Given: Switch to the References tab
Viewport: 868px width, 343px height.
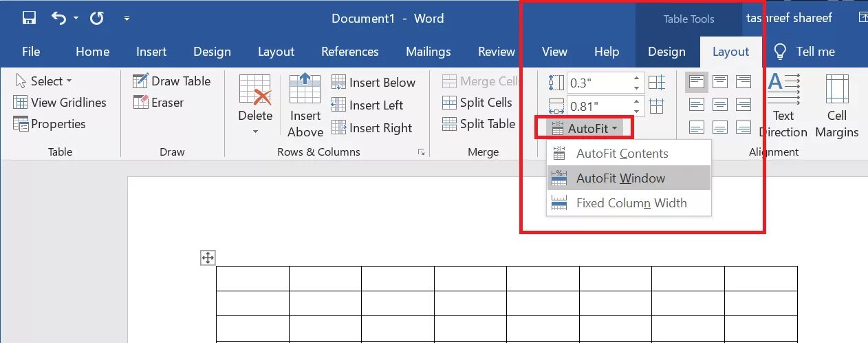Looking at the screenshot, I should pos(350,52).
